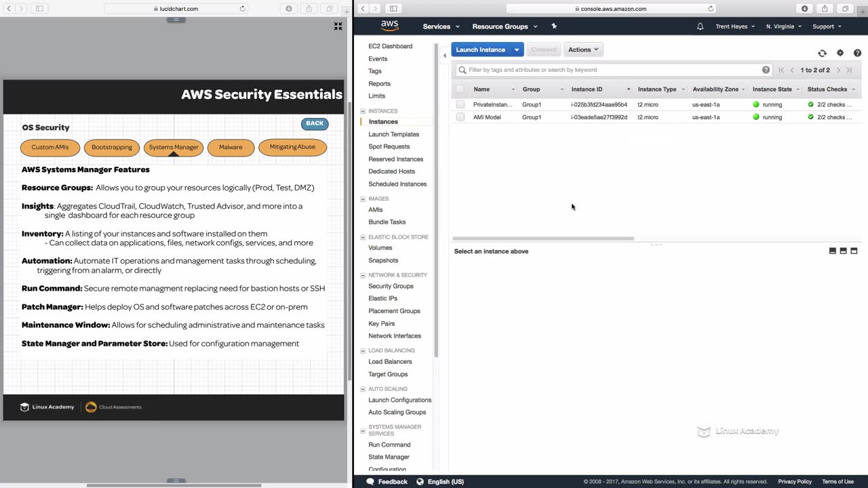Reload the lucidchart.com page
868x488 pixels.
point(242,9)
